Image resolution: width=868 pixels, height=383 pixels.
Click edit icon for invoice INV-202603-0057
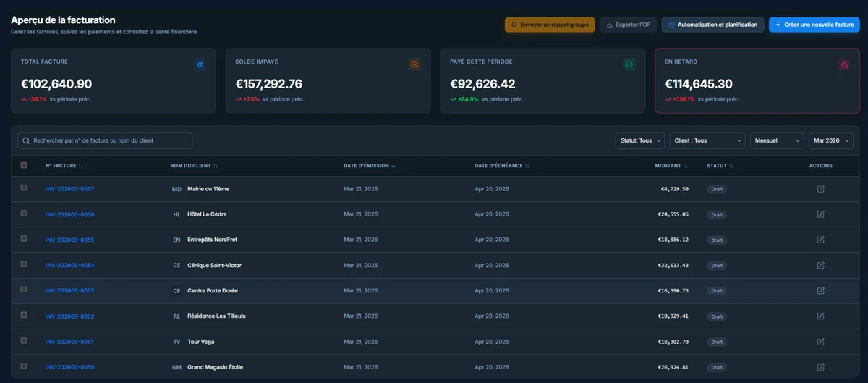tap(820, 189)
